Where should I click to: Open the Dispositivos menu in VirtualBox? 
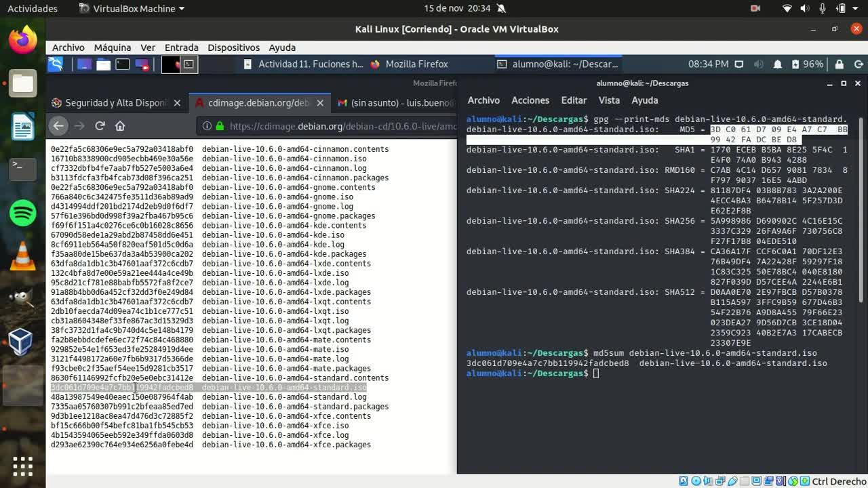click(233, 47)
